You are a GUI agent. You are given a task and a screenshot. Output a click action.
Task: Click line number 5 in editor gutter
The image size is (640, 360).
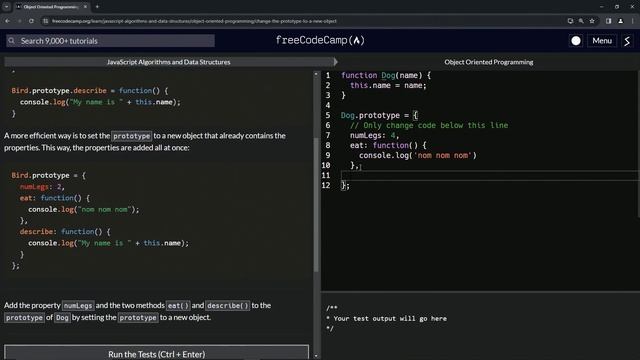328,115
